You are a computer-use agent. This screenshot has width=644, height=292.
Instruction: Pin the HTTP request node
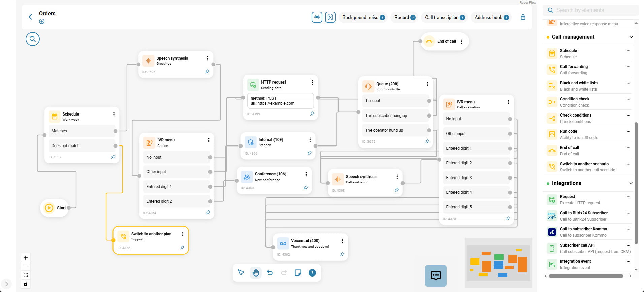pos(312,114)
